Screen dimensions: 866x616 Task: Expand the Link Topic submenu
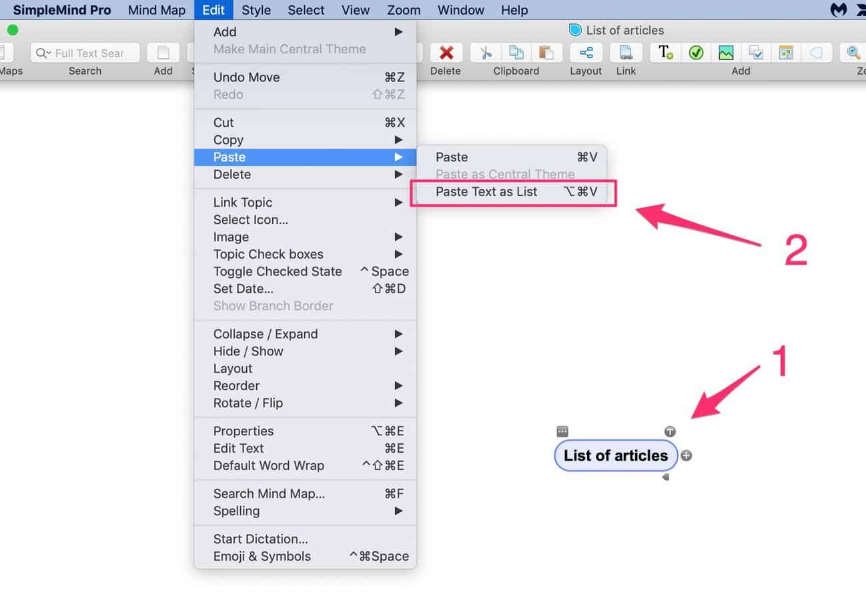click(305, 203)
